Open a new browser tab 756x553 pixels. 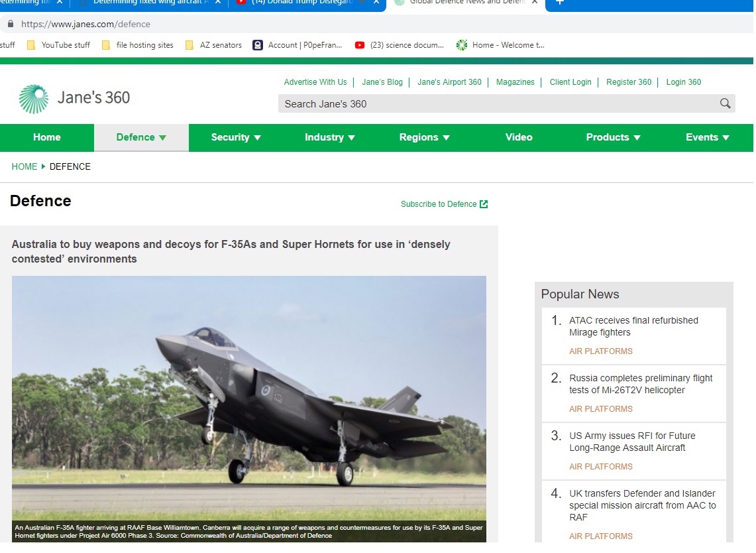coord(561,3)
